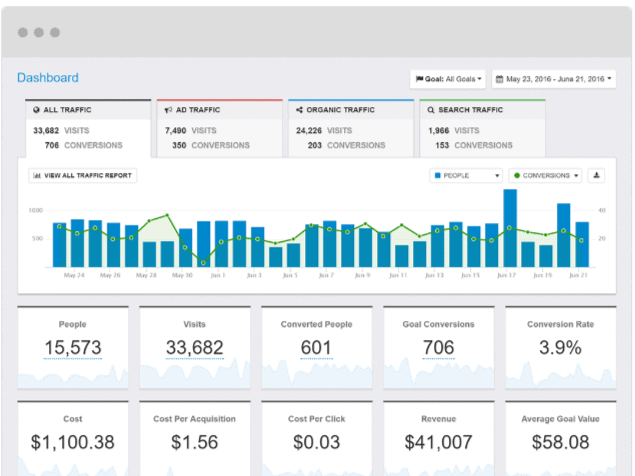The height and width of the screenshot is (476, 635).
Task: Click the flag icon in Goal selector
Action: tap(419, 78)
